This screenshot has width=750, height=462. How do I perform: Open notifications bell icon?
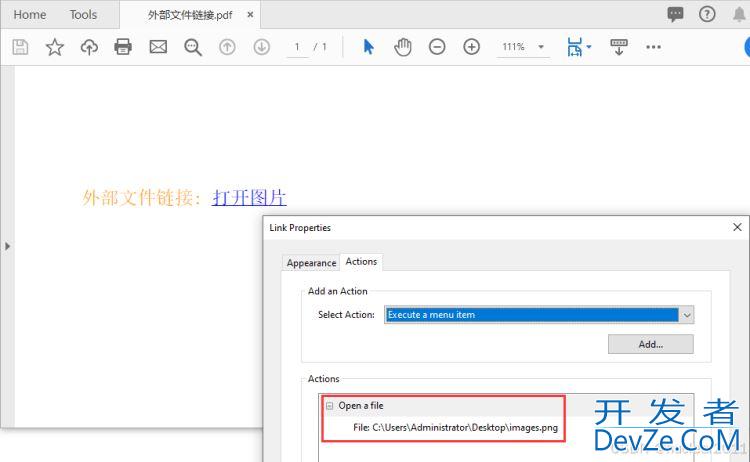(x=739, y=15)
